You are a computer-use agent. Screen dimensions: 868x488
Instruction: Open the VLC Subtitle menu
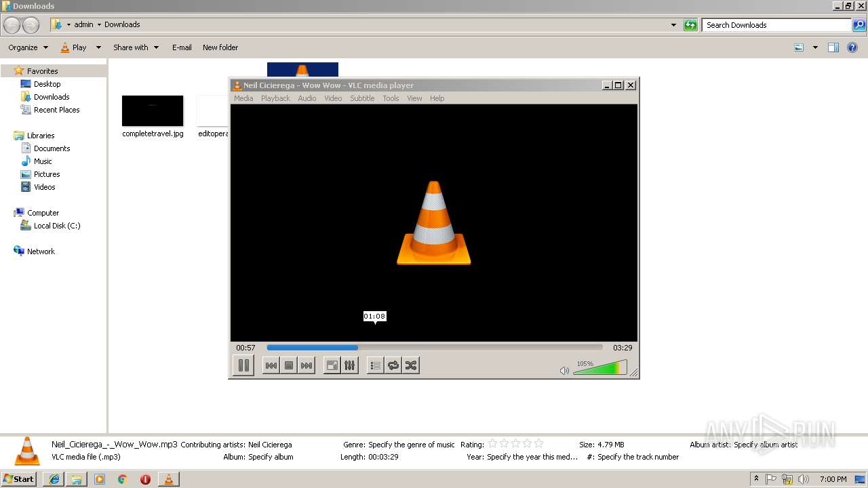(362, 98)
